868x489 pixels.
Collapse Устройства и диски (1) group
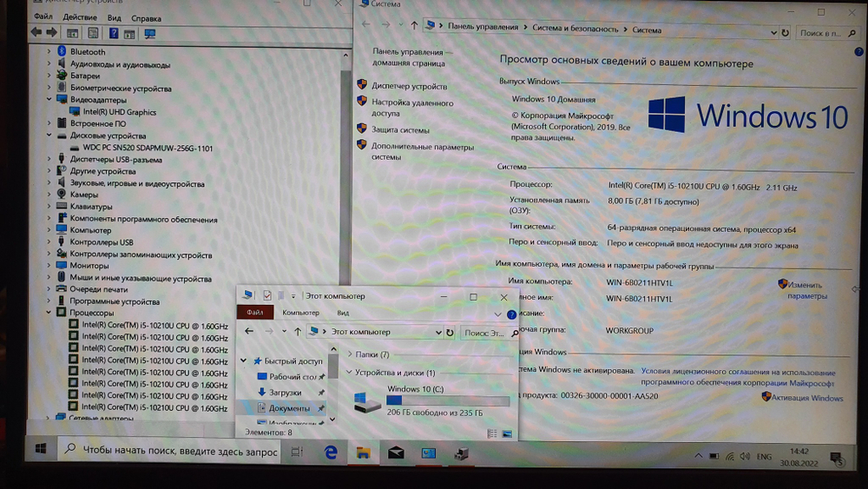349,372
